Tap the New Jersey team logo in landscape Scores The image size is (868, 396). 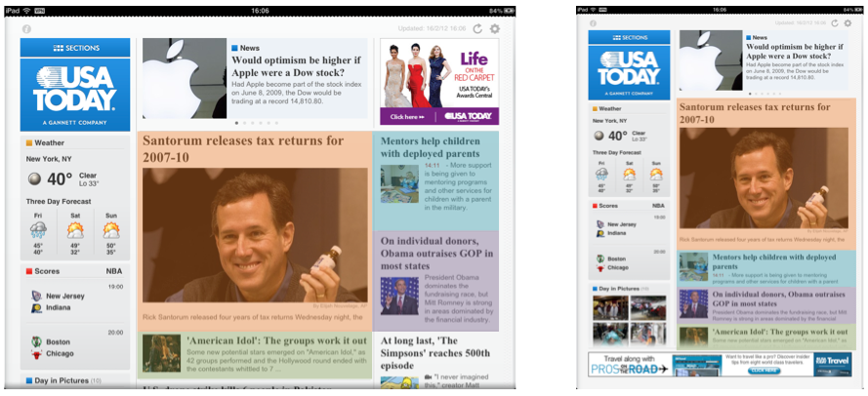[x=36, y=296]
